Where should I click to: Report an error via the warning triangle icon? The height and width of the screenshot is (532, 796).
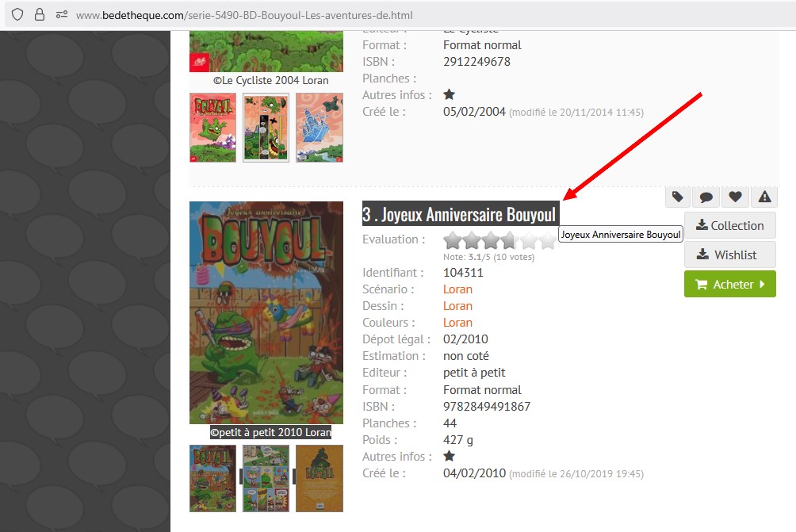(x=764, y=197)
